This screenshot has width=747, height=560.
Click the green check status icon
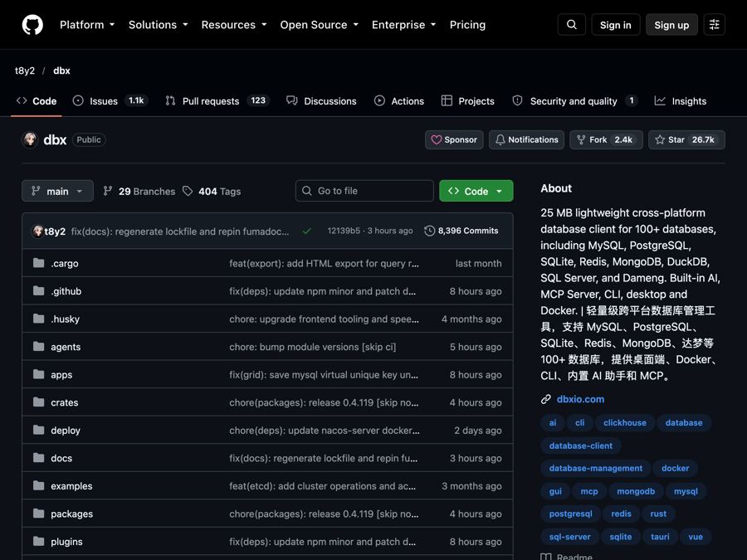point(307,231)
